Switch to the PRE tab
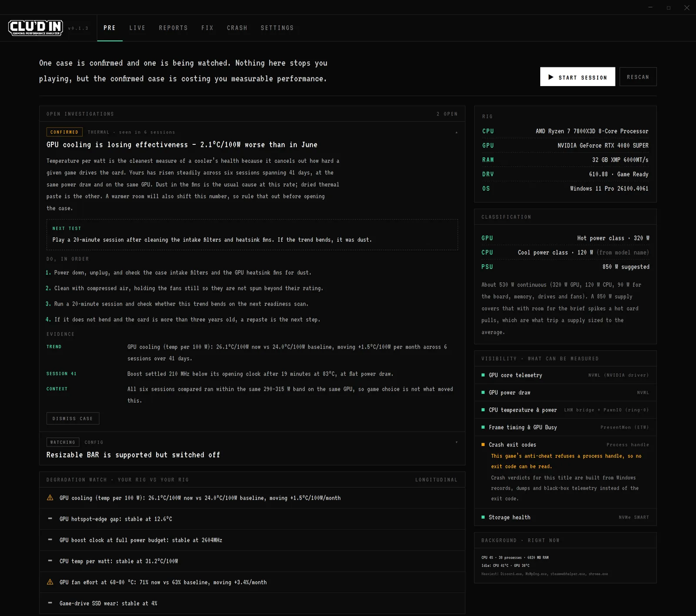This screenshot has width=696, height=616. 110,28
